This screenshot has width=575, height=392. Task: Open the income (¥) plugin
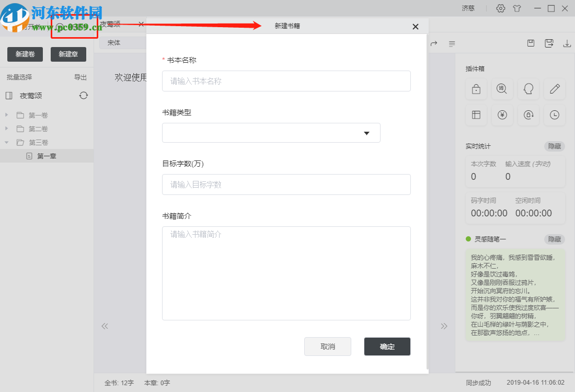[502, 115]
